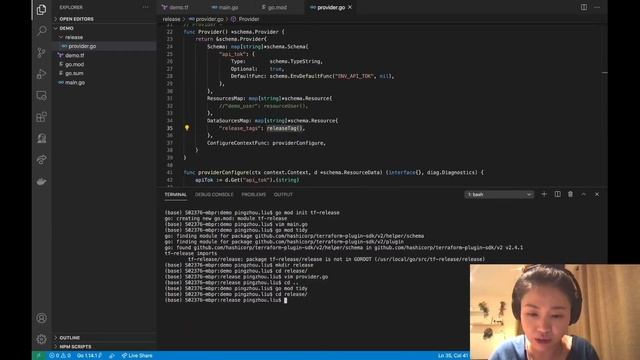This screenshot has height=360, width=640.
Task: Open the Source Control view
Action: 41,52
